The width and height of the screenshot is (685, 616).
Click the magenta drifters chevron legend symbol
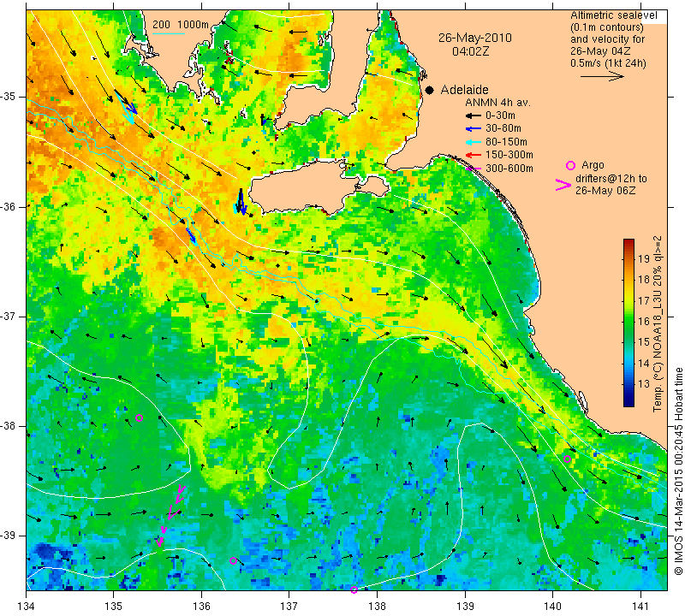pyautogui.click(x=563, y=185)
